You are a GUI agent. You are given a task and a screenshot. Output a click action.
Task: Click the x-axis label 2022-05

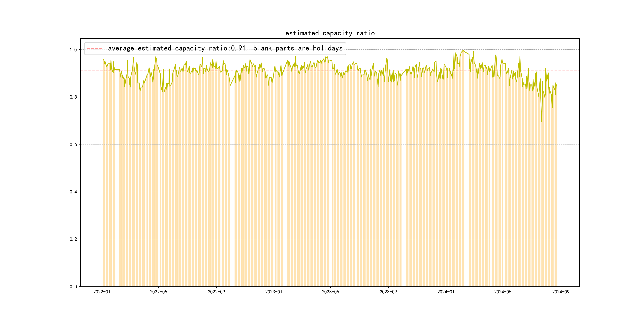point(158,292)
